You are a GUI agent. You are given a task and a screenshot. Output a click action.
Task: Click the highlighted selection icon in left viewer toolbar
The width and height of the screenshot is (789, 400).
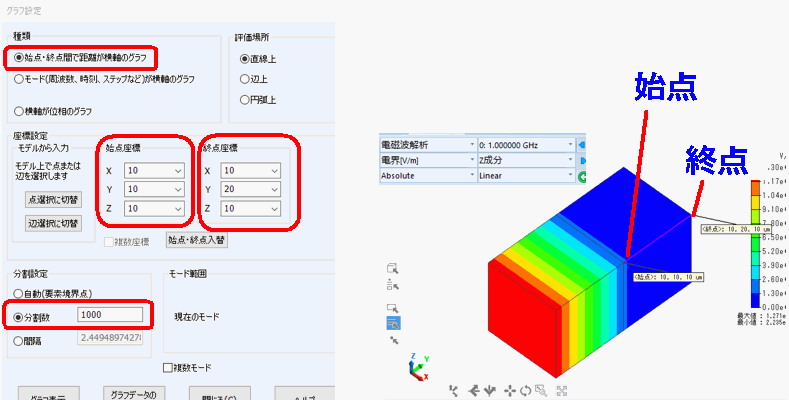coord(393,322)
